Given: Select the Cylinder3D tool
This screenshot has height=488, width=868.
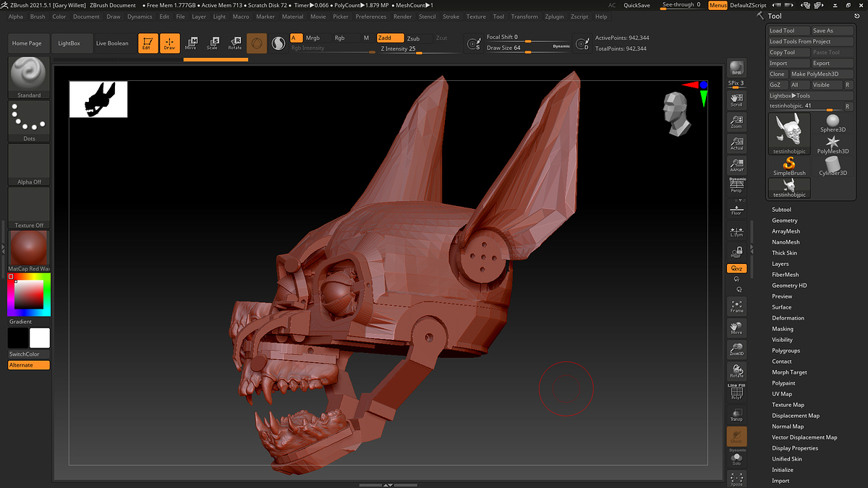Looking at the screenshot, I should pyautogui.click(x=833, y=166).
